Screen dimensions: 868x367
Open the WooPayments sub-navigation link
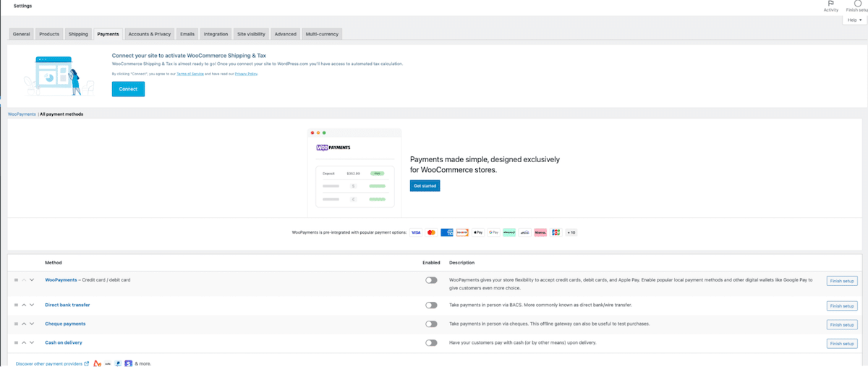pyautogui.click(x=22, y=114)
